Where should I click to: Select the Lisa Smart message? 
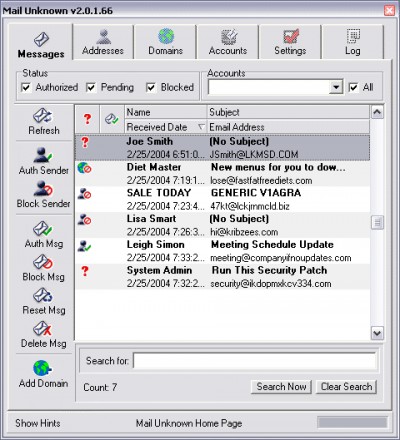(x=223, y=225)
